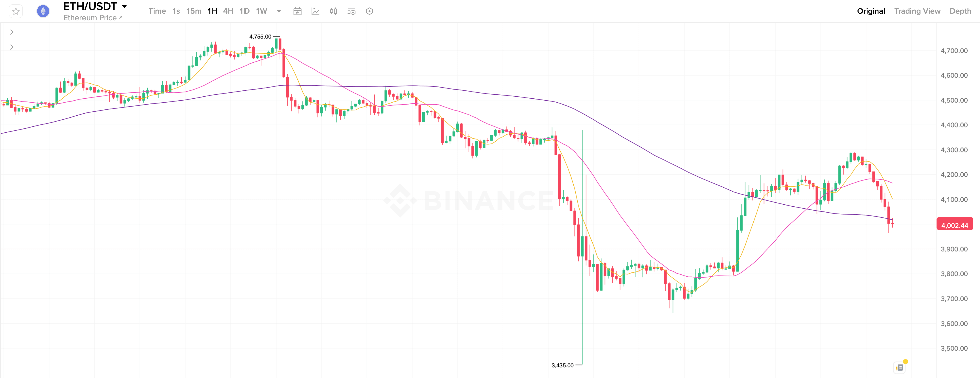Open the technical indicators line-chart icon

tap(315, 11)
